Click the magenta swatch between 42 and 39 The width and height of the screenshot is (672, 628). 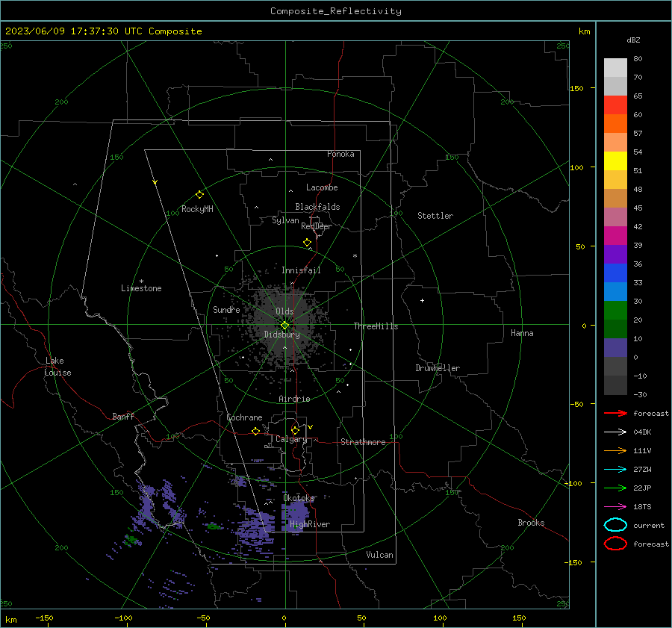[615, 236]
